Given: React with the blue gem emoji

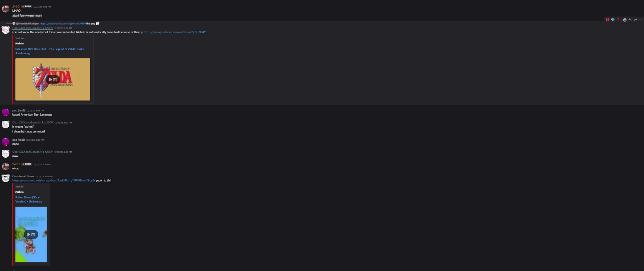Looking at the screenshot, I should (x=613, y=20).
